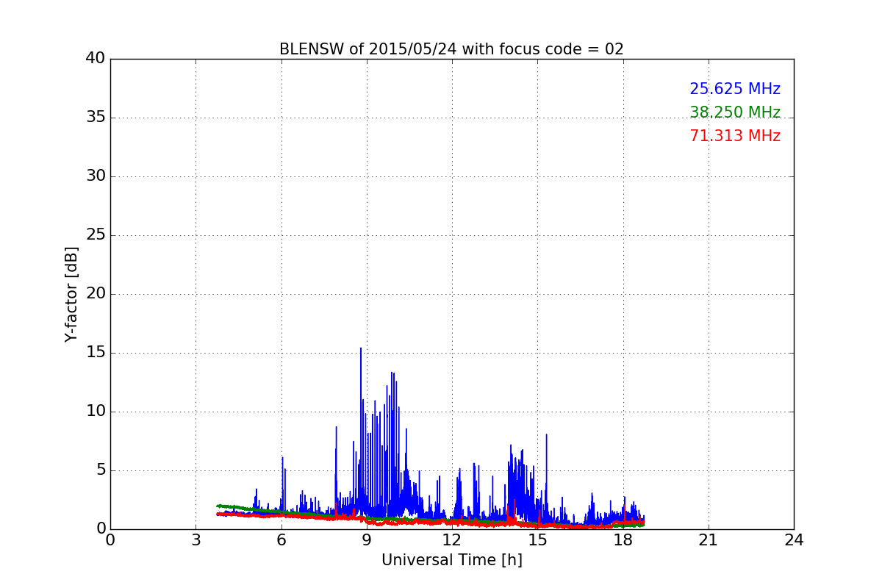
Task: Click the tallest blue peak near 9 hours
Action: coord(361,350)
